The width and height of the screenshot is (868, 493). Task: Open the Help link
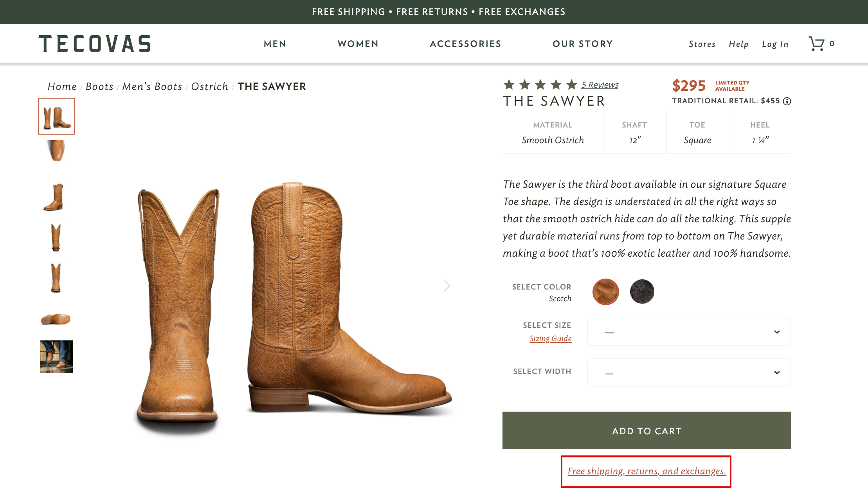tap(738, 44)
